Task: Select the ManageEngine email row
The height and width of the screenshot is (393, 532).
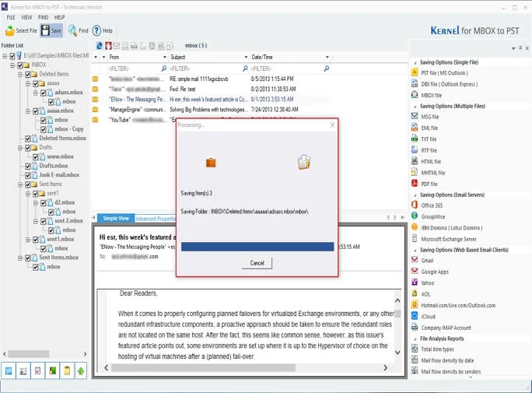Action: click(212, 110)
